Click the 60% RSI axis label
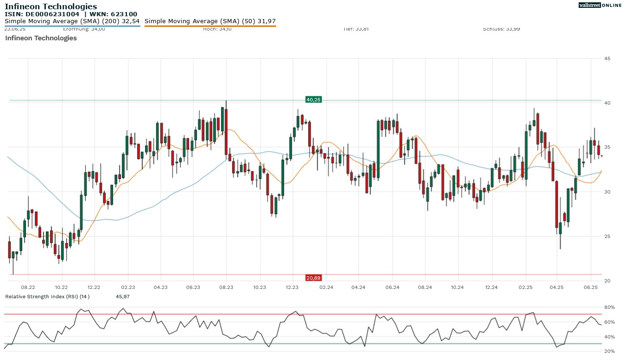Screen dimensions: 625x364 coord(609,322)
